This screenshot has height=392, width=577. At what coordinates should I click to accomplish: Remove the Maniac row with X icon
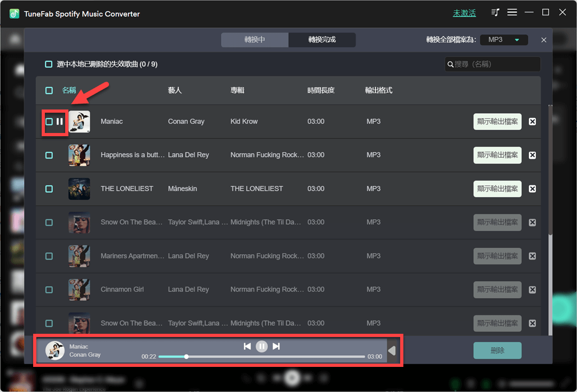click(532, 122)
